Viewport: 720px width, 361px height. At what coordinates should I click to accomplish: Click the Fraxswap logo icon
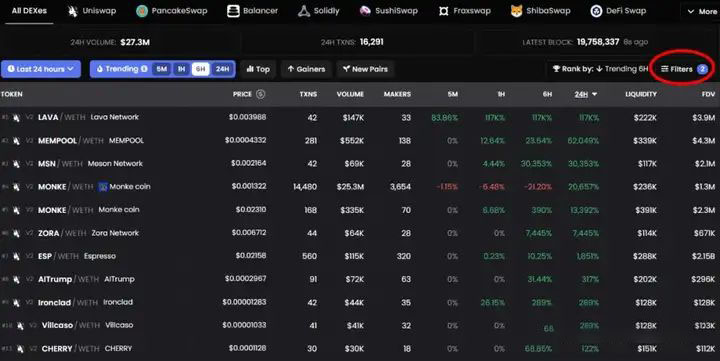(x=444, y=11)
